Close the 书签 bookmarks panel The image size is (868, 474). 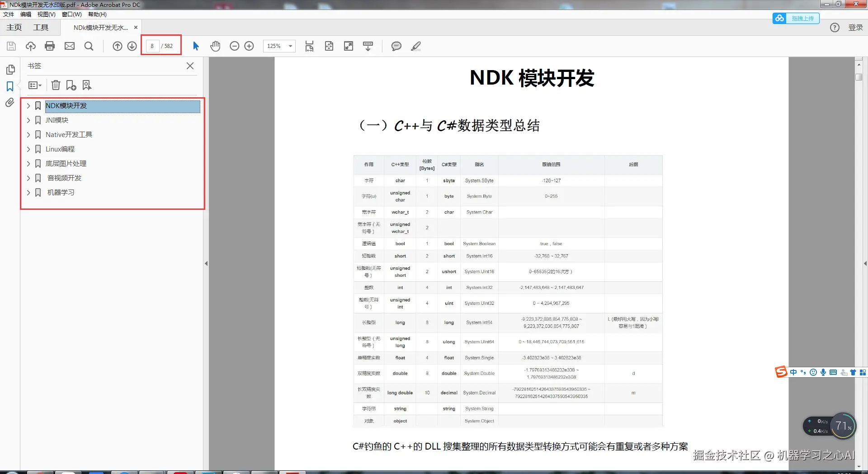(190, 66)
